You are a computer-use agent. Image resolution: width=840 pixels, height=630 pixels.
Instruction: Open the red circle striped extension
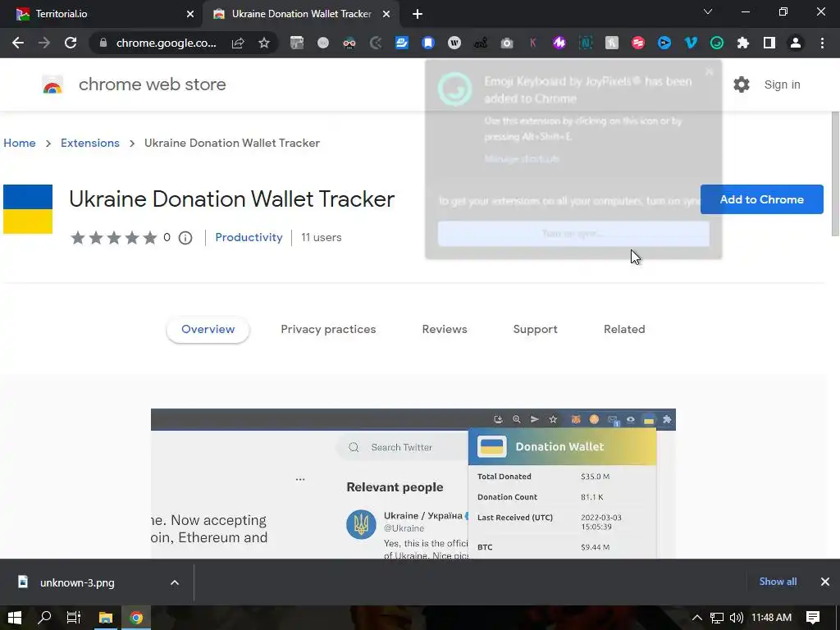(638, 43)
